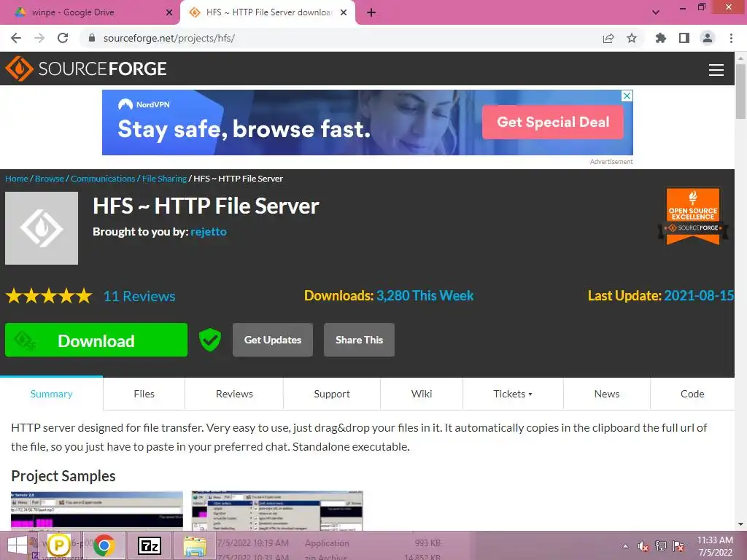Open the Reviews tab

point(234,394)
